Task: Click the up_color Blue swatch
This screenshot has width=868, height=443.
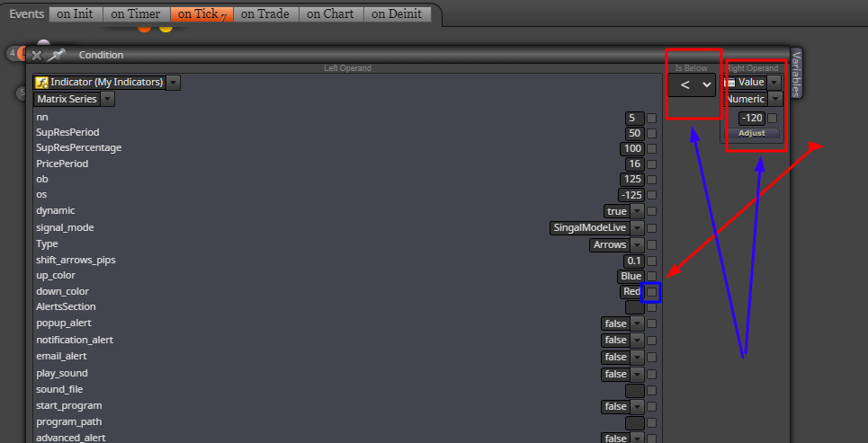Action: 631,277
